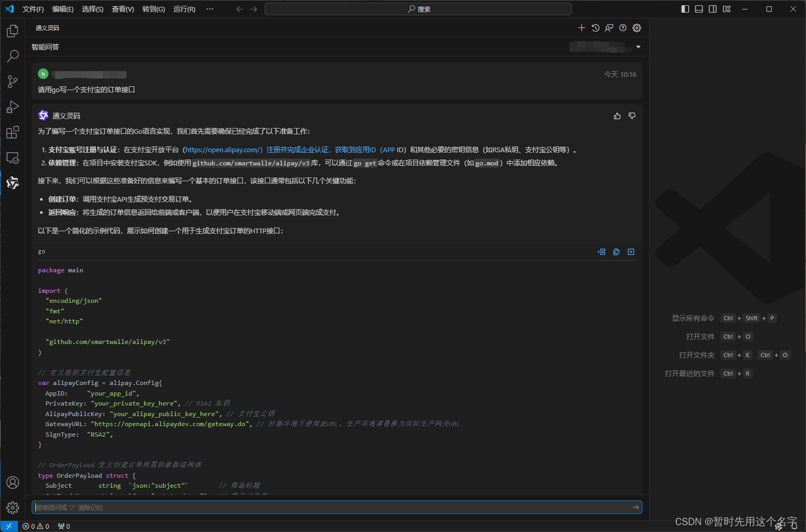
Task: Open the 文件(F) menu
Action: (33, 9)
